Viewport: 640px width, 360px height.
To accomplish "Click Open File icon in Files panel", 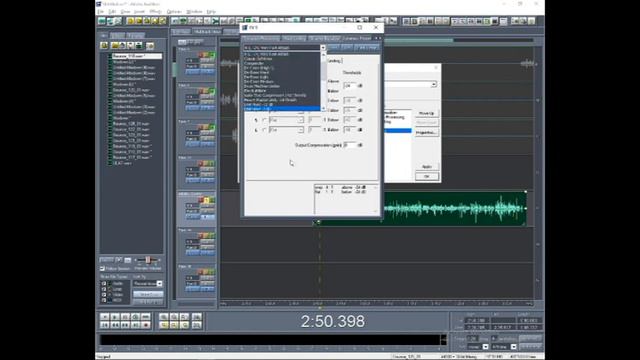I will pyautogui.click(x=104, y=45).
